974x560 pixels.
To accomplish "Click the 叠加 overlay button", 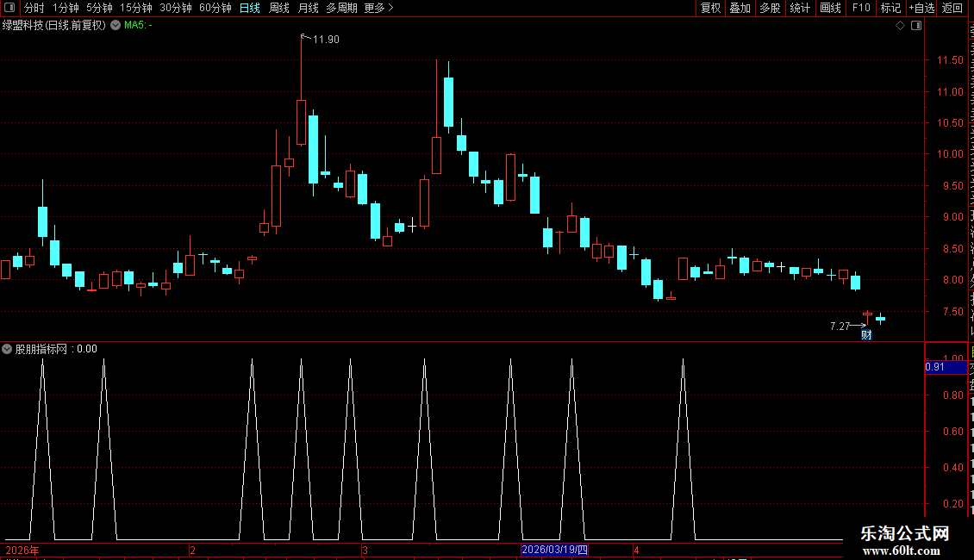I will tap(740, 8).
